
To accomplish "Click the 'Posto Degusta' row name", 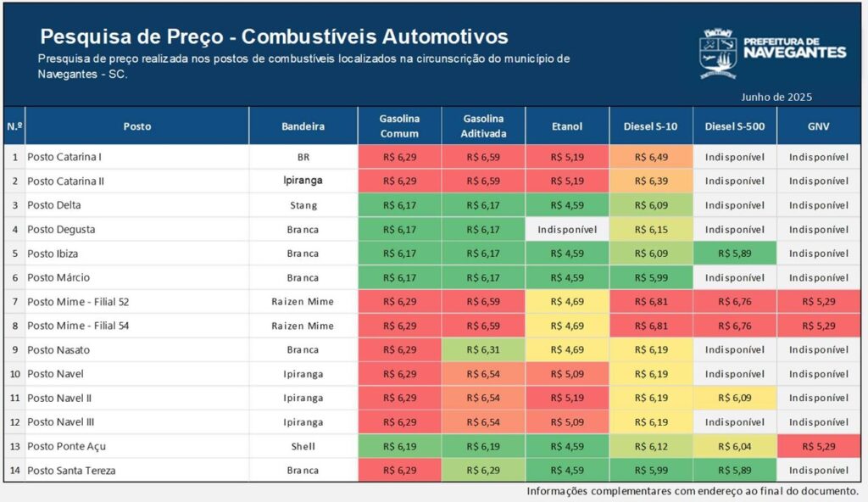I will (x=61, y=230).
